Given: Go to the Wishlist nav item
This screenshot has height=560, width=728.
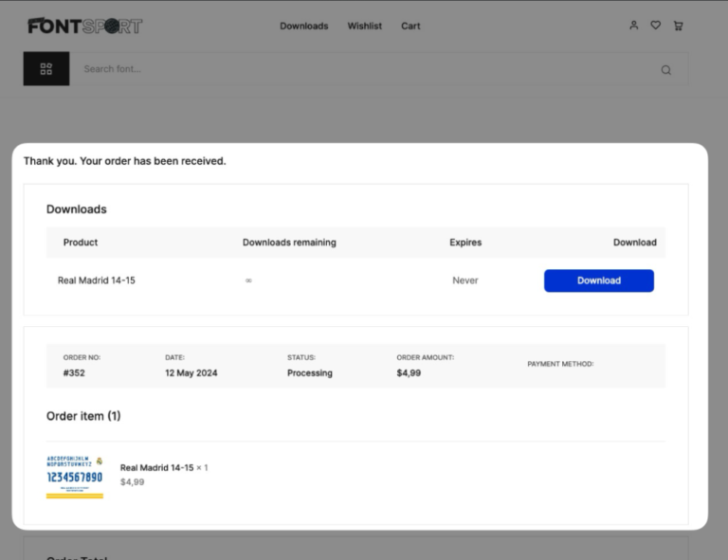Looking at the screenshot, I should [x=364, y=26].
